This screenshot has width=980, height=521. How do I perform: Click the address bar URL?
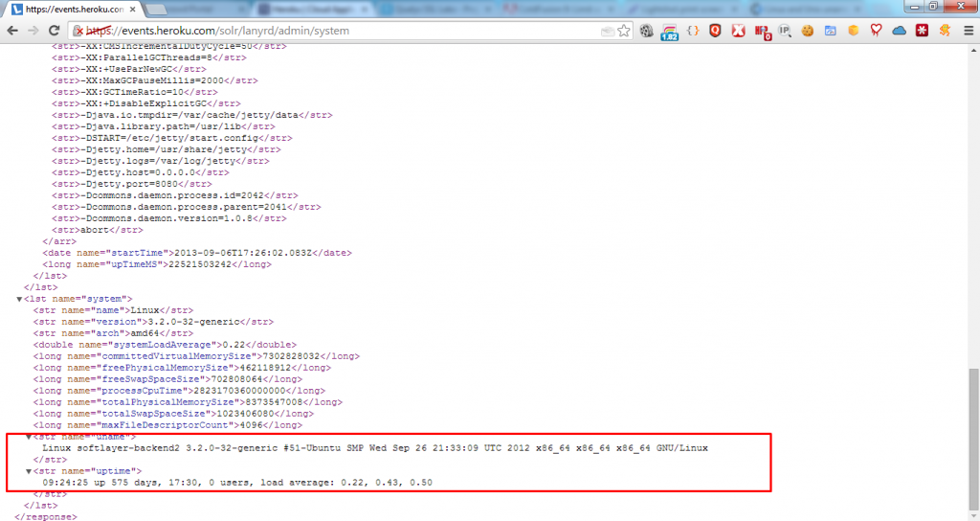point(217,31)
